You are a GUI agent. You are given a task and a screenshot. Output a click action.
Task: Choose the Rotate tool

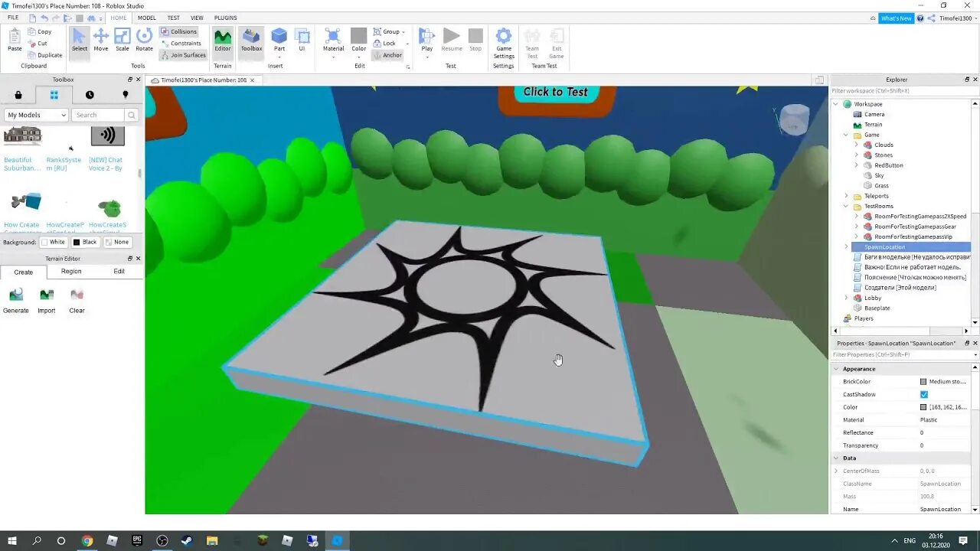point(144,40)
